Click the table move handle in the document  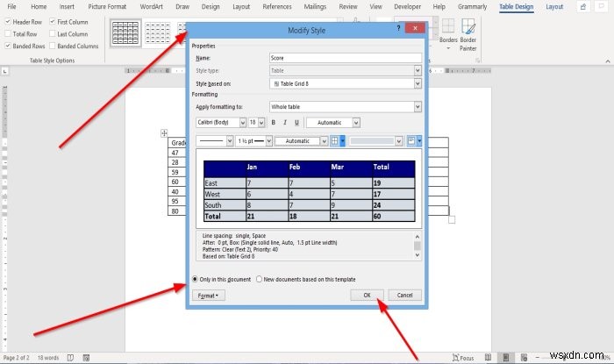pos(164,133)
